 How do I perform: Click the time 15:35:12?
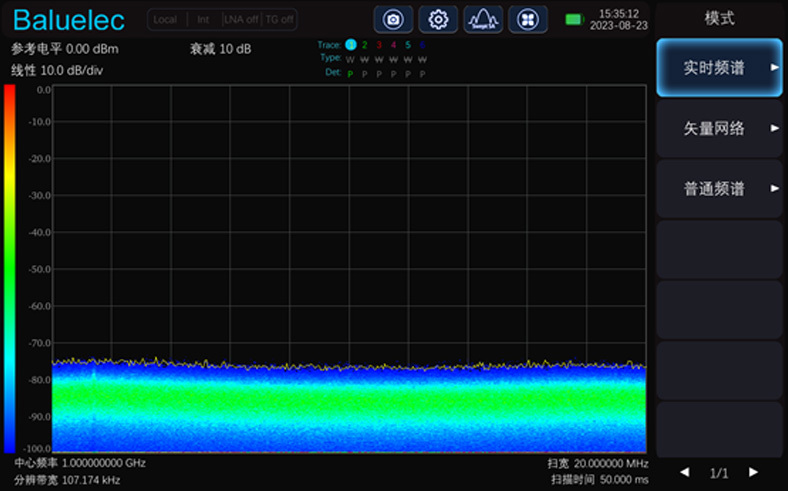point(619,14)
